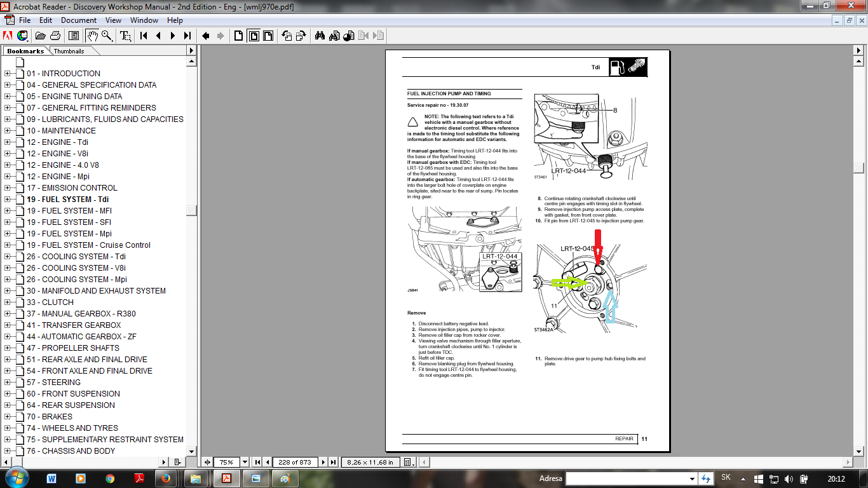Open the Document menu
Screen dimensions: 868x488
click(x=79, y=20)
